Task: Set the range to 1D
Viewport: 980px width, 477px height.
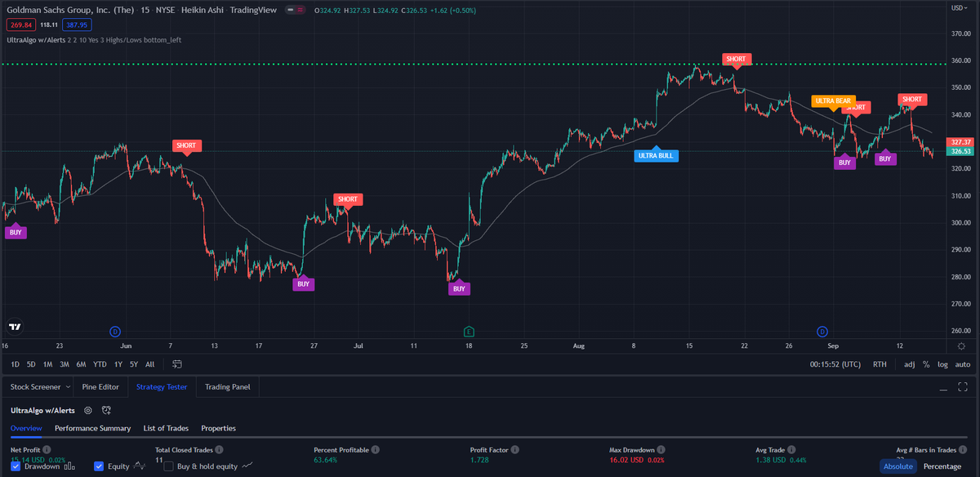Action: (16, 364)
